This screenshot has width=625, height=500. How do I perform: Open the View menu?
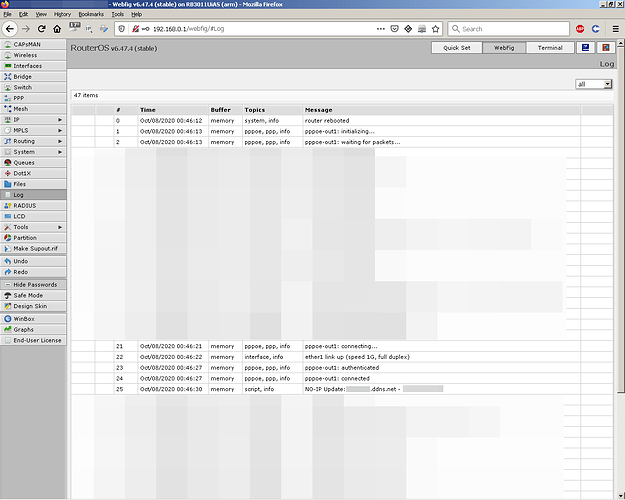point(41,14)
